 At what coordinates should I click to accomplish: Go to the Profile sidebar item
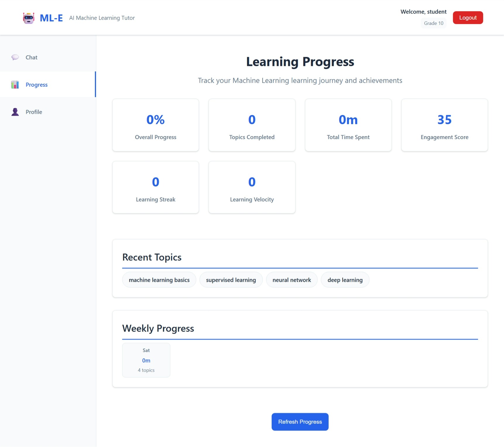48,112
